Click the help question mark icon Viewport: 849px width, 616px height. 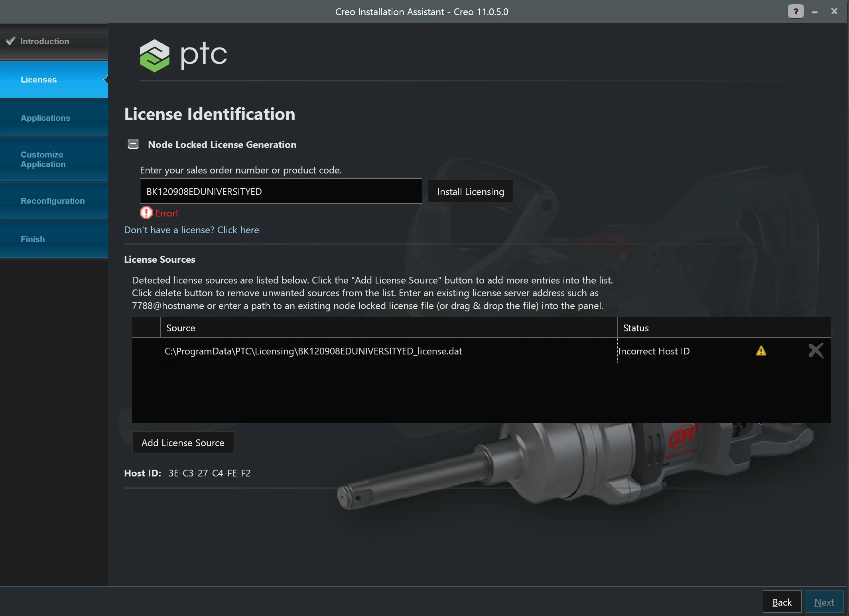pyautogui.click(x=795, y=12)
